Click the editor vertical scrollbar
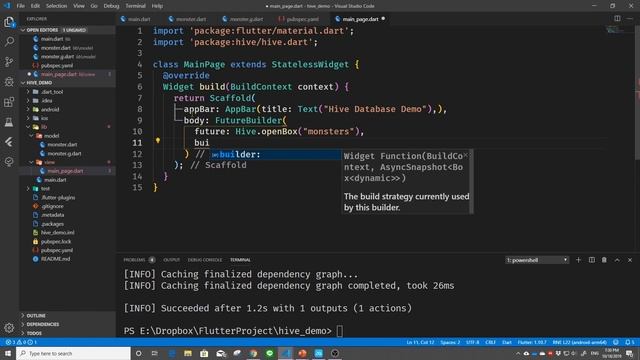 (x=637, y=94)
